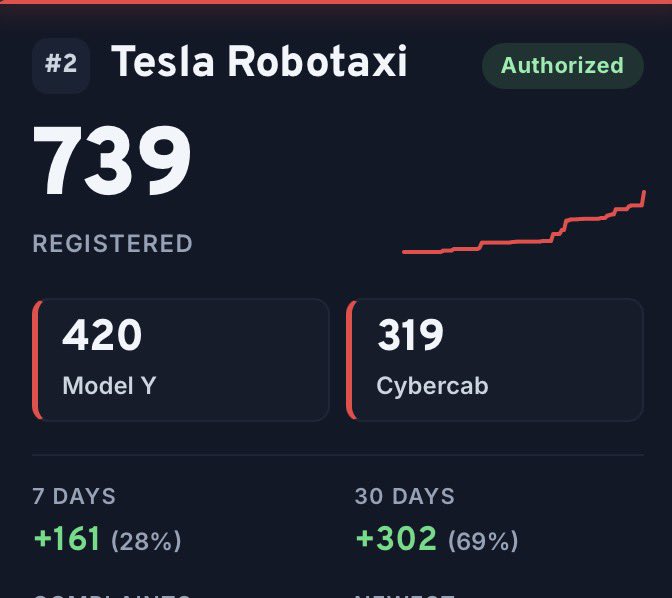Click the Model Y label text
The width and height of the screenshot is (672, 598).
click(x=109, y=385)
